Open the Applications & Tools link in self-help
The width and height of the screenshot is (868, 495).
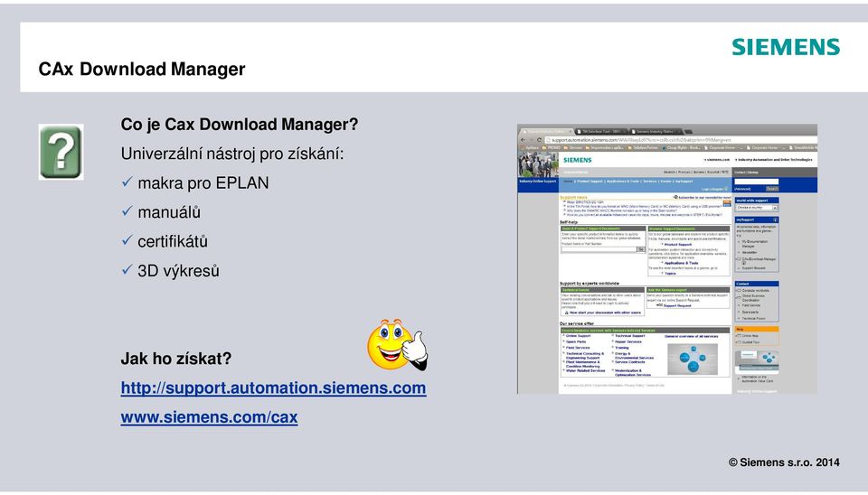[x=682, y=263]
